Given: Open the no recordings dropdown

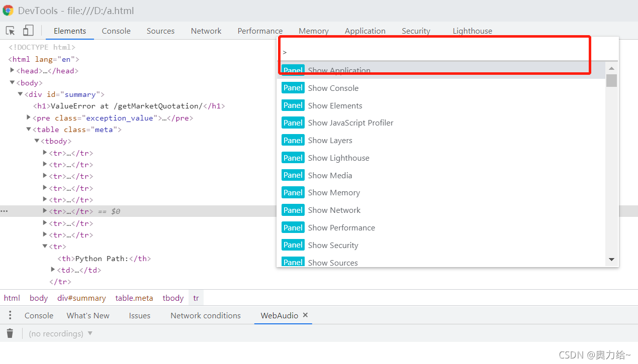Looking at the screenshot, I should [x=61, y=333].
